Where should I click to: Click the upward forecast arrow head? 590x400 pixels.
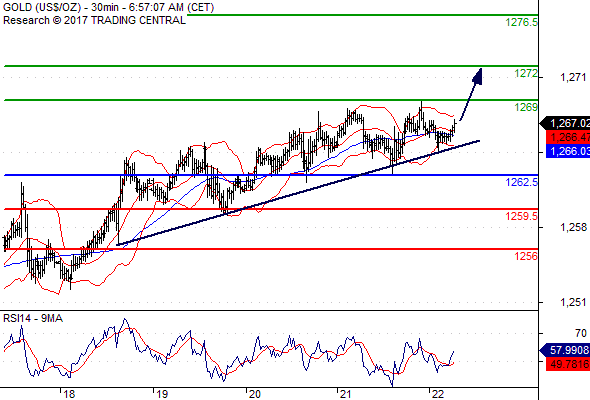[477, 76]
